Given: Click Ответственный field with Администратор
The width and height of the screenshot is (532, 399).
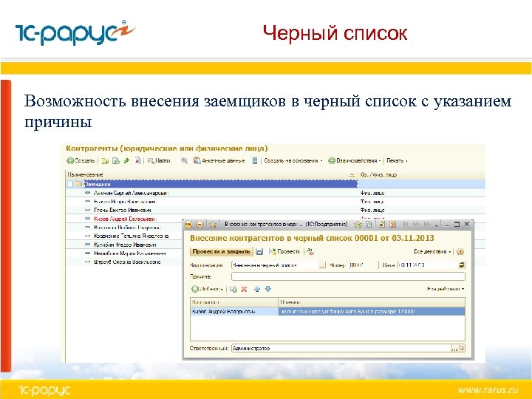Looking at the screenshot, I should click(341, 349).
